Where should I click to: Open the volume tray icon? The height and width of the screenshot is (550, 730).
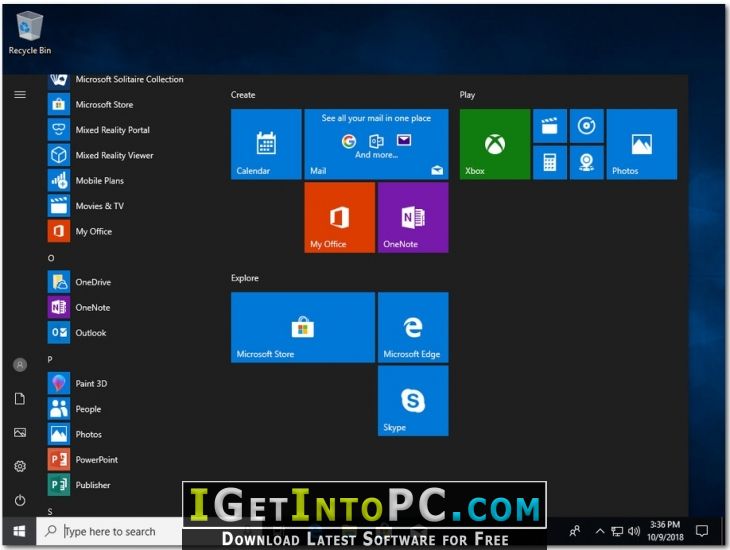tap(634, 531)
